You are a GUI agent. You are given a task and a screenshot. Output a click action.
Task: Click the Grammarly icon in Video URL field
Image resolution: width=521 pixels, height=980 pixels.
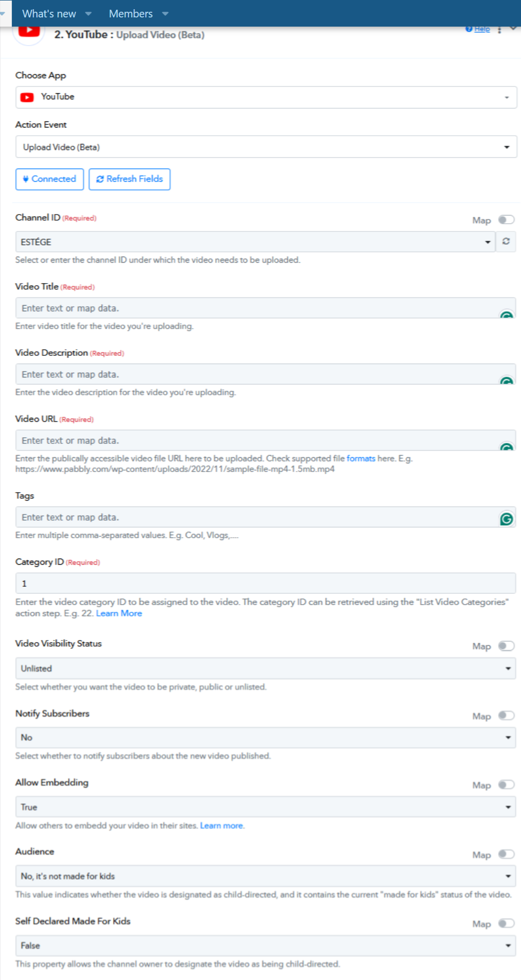pos(506,446)
